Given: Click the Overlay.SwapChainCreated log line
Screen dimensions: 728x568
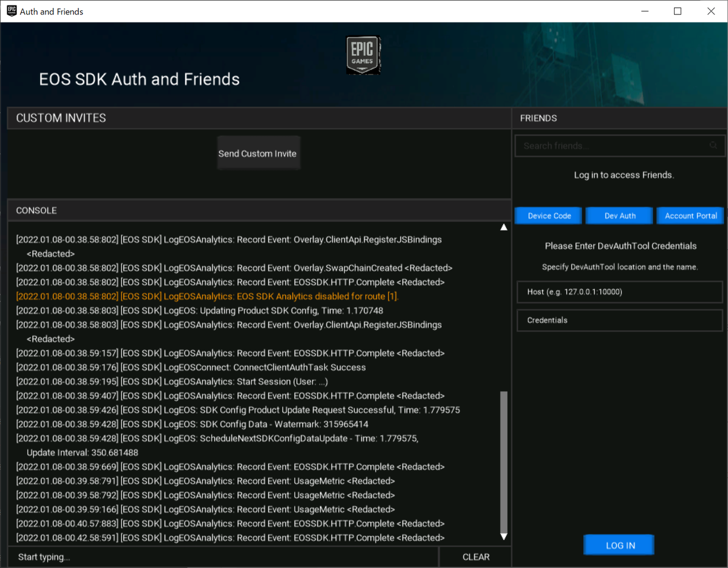Looking at the screenshot, I should click(x=234, y=268).
